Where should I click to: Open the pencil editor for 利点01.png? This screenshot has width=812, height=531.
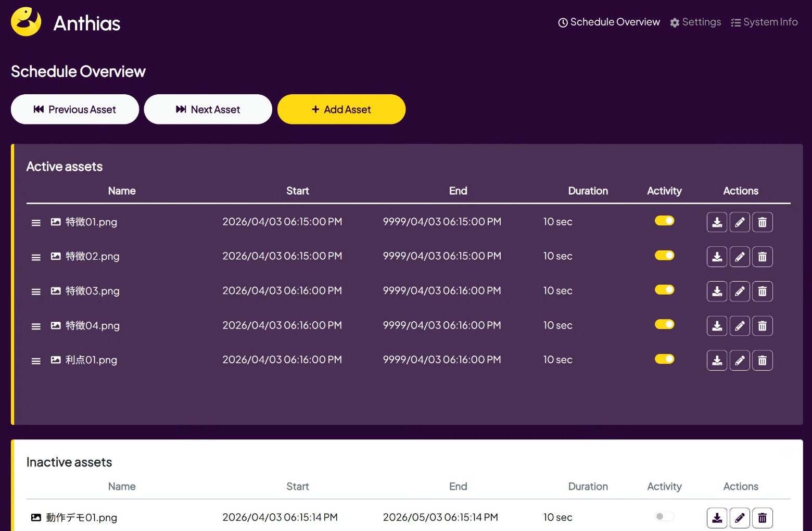[740, 360]
